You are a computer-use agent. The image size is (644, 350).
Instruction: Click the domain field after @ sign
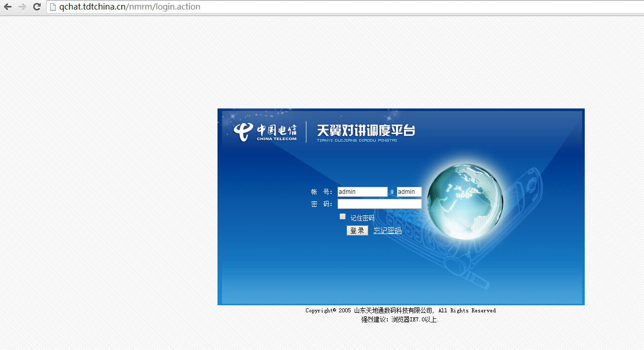[409, 192]
